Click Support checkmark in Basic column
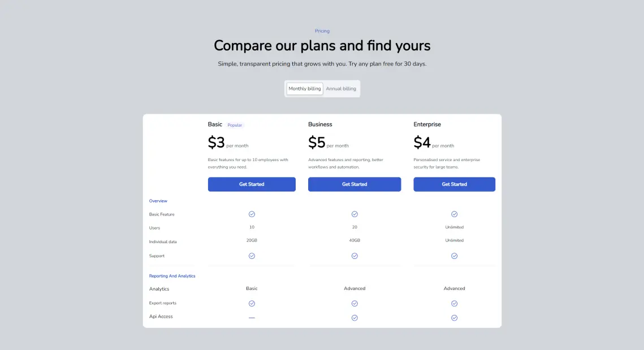This screenshot has width=644, height=350. [252, 256]
